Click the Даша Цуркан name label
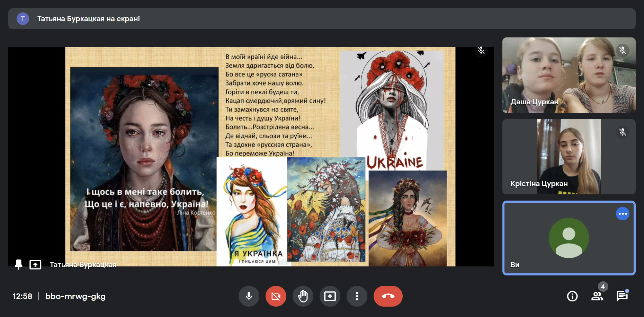This screenshot has width=644, height=317. pyautogui.click(x=534, y=102)
